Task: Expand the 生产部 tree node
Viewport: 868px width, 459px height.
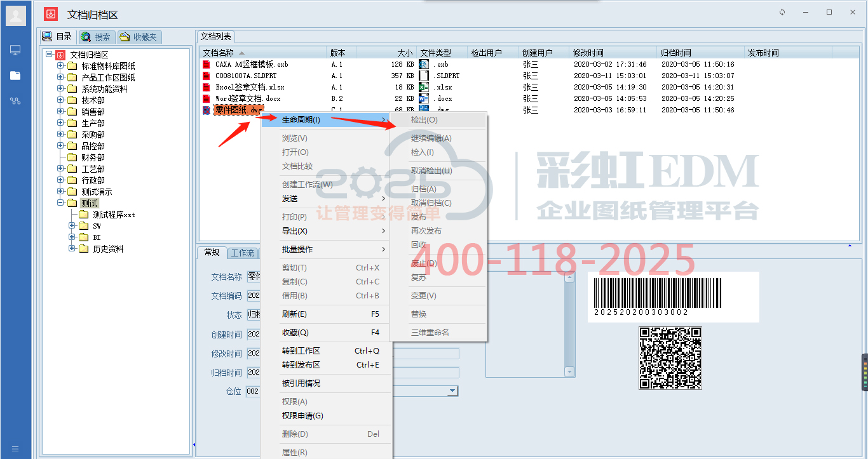Action: [60, 123]
